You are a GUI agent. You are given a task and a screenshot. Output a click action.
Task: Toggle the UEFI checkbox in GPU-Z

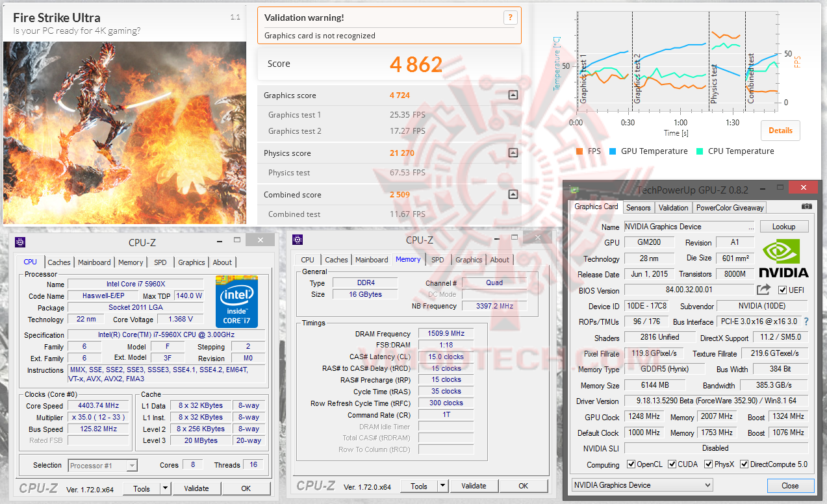[782, 290]
